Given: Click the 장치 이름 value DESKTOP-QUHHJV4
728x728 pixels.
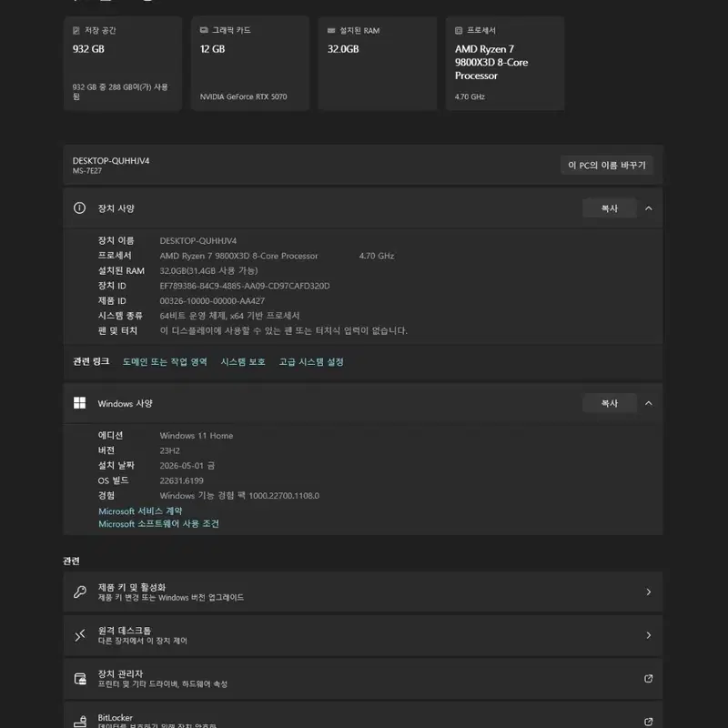Looking at the screenshot, I should click(198, 240).
